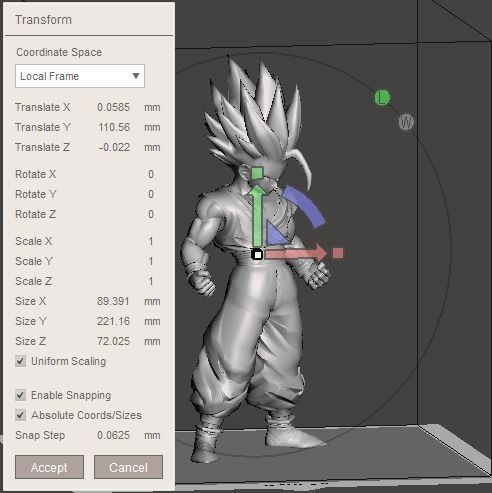The width and height of the screenshot is (492, 493).
Task: Click the green square Y scale handle
Action: click(x=257, y=173)
